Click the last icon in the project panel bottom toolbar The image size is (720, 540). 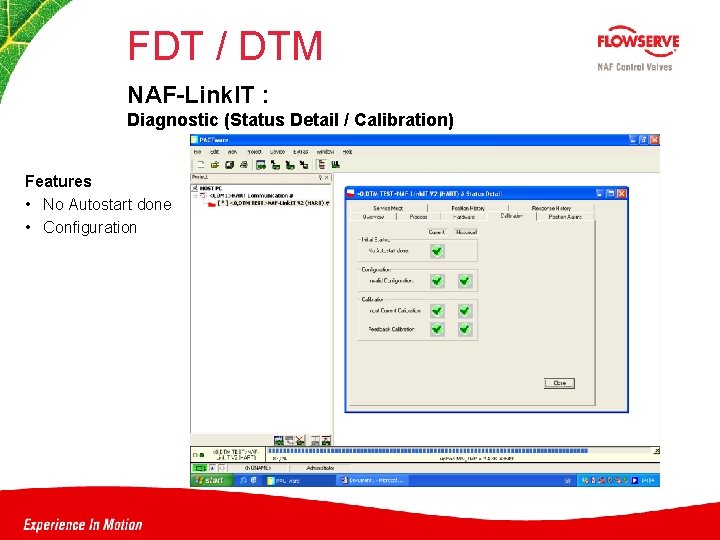[x=326, y=441]
